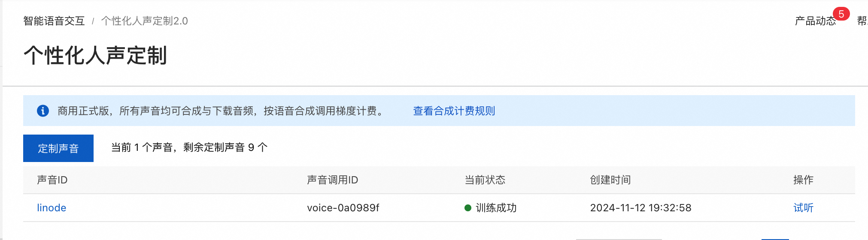This screenshot has width=868, height=240.
Task: Click the green status dot beside 训练成功
Action: pos(468,208)
